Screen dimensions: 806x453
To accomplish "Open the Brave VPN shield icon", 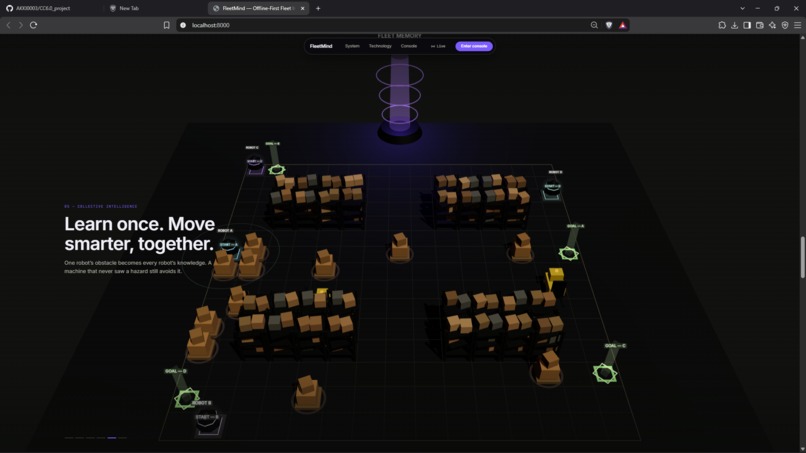I will (x=785, y=25).
